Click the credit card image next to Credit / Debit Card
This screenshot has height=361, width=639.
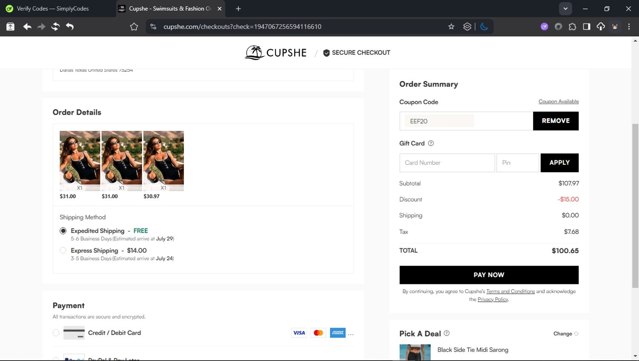pyautogui.click(x=74, y=333)
